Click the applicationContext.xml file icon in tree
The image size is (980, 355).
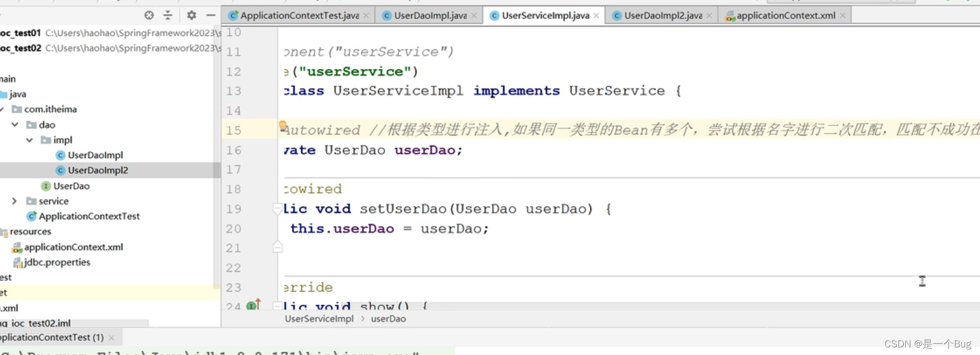[x=17, y=247]
